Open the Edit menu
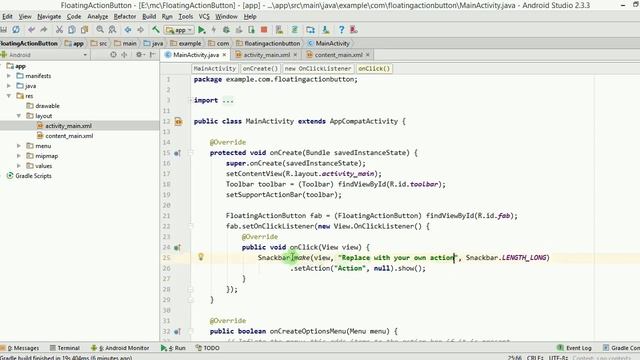The width and height of the screenshot is (640, 360). pyautogui.click(x=7, y=17)
